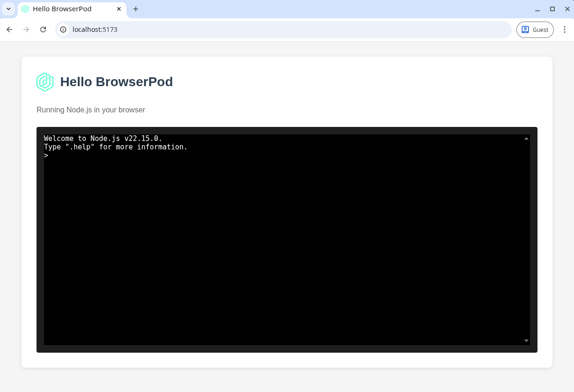Click the BrowserPod hexagon logo icon
The height and width of the screenshot is (392, 574).
pyautogui.click(x=45, y=82)
